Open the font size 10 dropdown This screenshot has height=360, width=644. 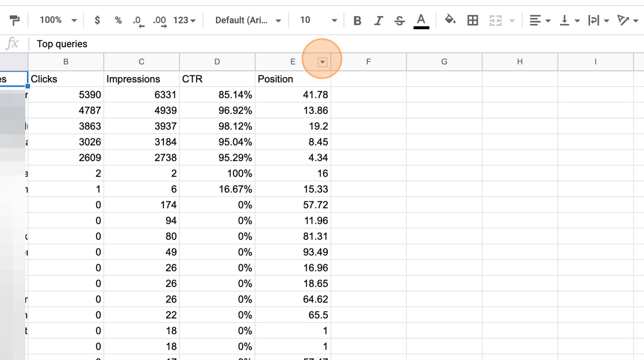tap(319, 20)
